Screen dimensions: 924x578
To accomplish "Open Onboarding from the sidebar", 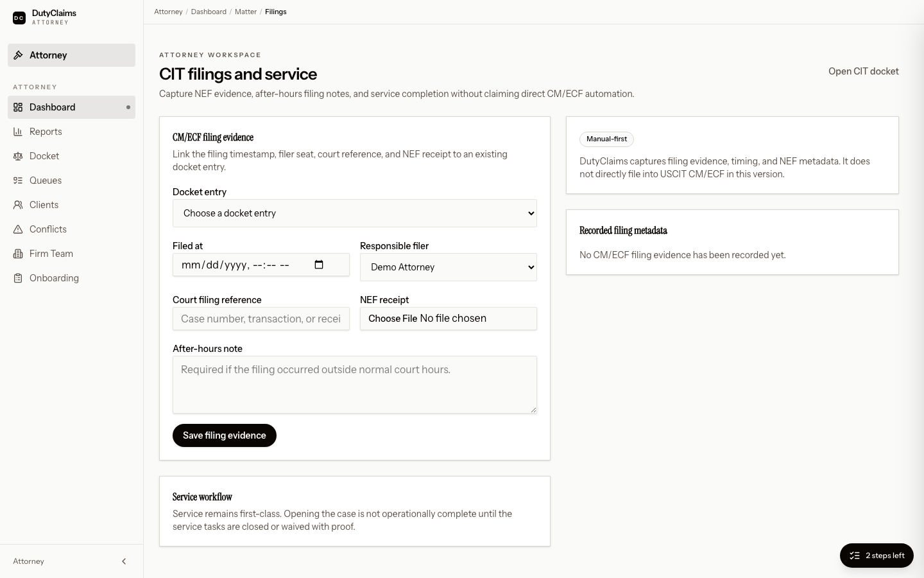I will click(71, 278).
